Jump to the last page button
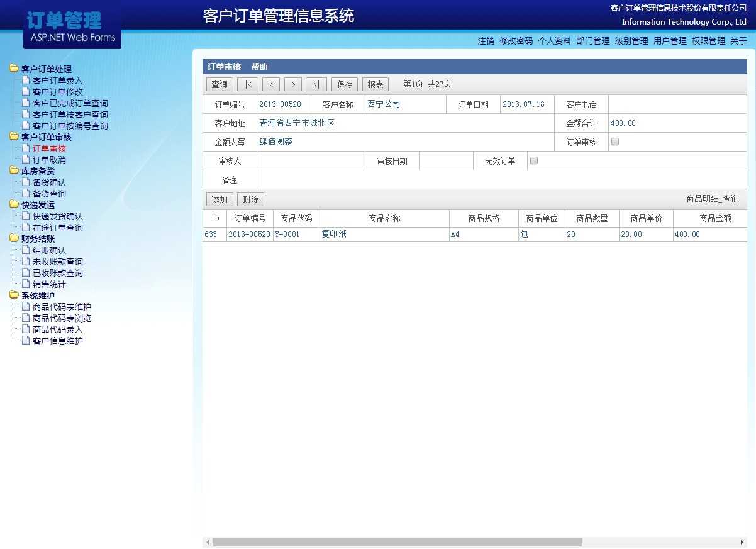 (x=316, y=84)
